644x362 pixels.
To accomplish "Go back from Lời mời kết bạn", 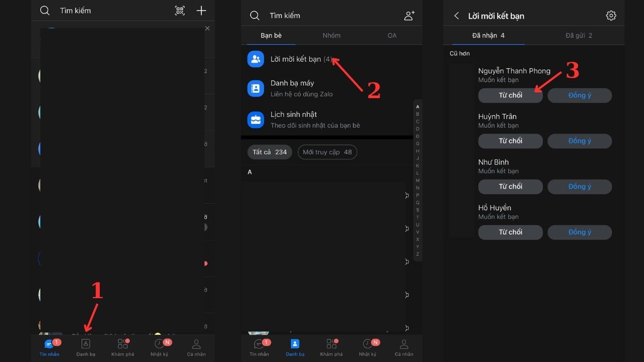I will (x=456, y=16).
